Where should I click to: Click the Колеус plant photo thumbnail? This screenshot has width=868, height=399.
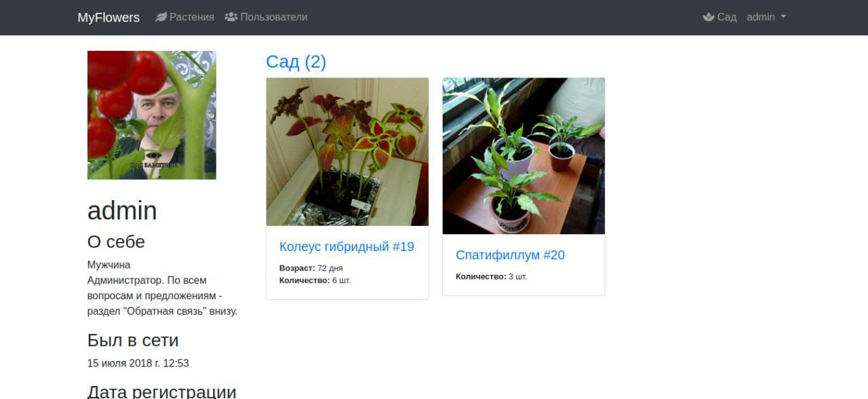[347, 152]
